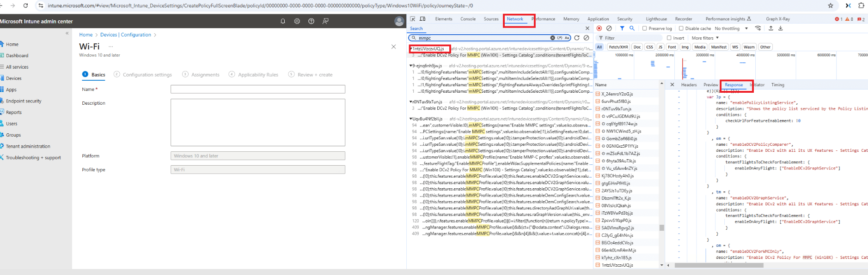Focus the Description text area
The width and height of the screenshot is (868, 275).
click(x=258, y=122)
